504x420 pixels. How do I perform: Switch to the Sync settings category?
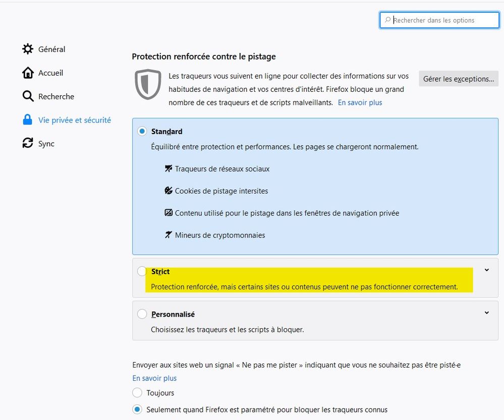coord(46,144)
